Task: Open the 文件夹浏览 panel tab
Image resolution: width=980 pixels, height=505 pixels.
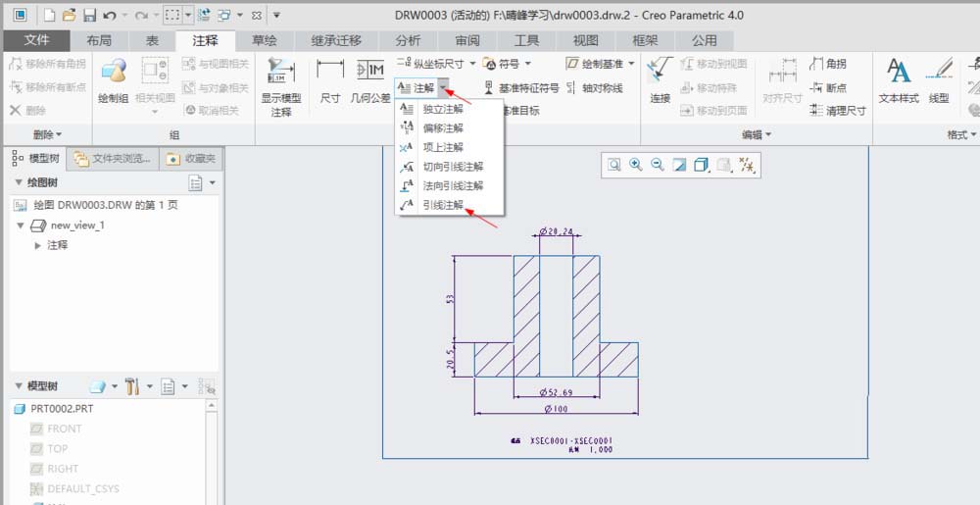Action: point(113,159)
